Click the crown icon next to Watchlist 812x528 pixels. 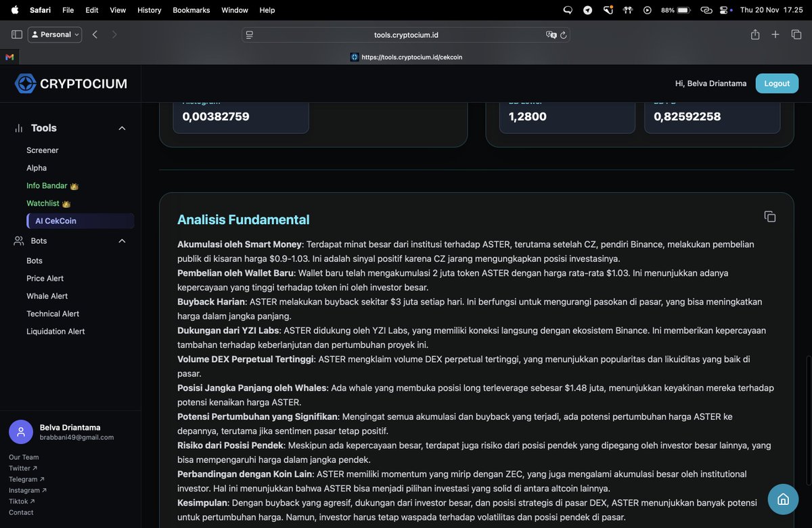(66, 204)
